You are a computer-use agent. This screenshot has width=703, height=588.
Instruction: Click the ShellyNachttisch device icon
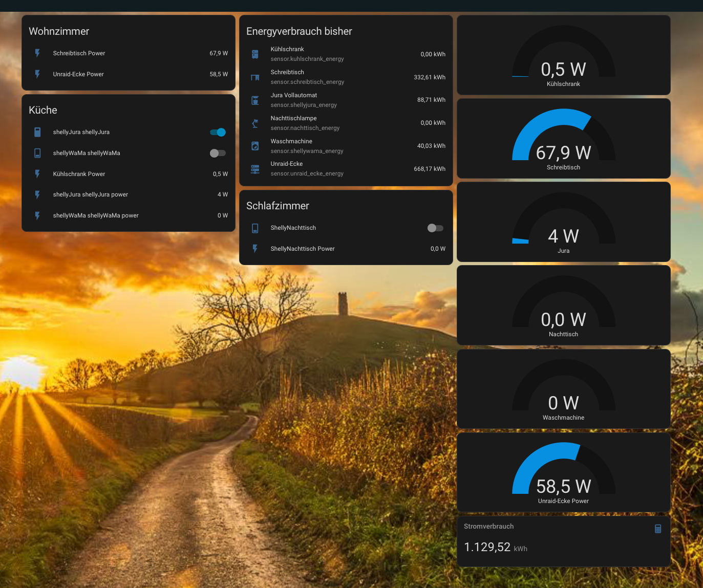pyautogui.click(x=255, y=228)
